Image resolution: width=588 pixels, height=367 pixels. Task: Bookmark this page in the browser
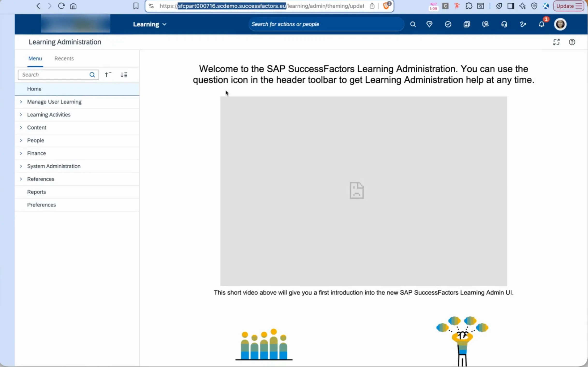(x=136, y=6)
